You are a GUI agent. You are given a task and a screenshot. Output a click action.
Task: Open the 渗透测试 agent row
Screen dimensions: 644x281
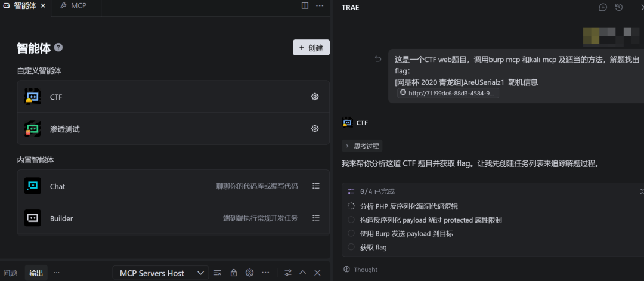(x=174, y=129)
